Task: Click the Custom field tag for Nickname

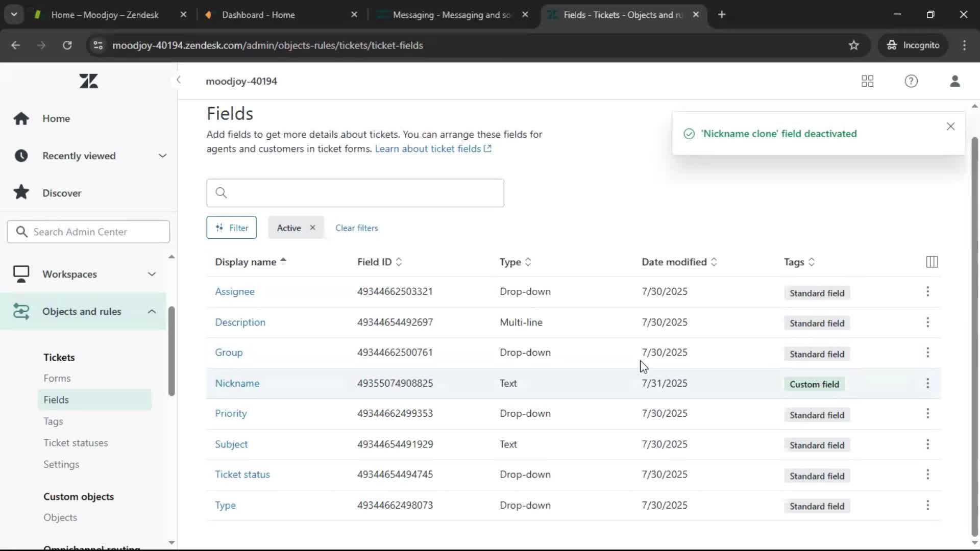Action: 814,384
